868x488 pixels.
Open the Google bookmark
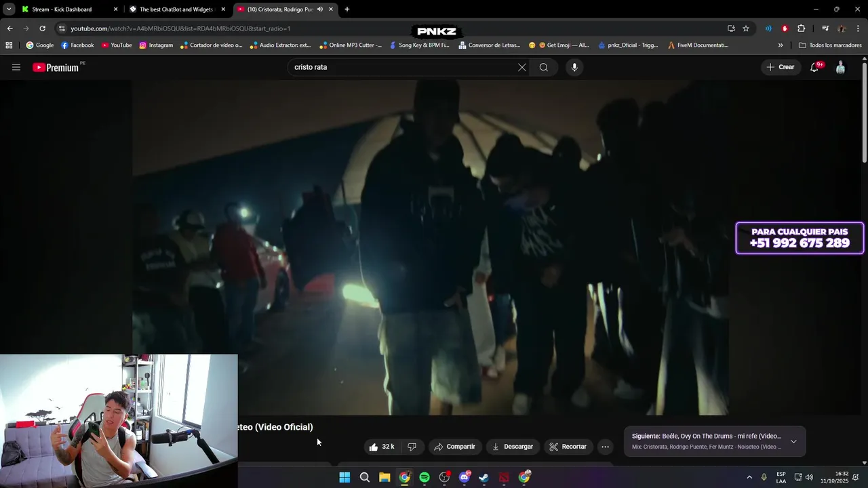tap(40, 45)
